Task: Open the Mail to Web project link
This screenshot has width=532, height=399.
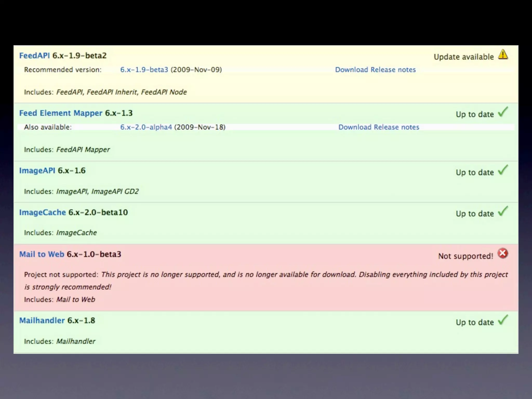Action: [42, 254]
